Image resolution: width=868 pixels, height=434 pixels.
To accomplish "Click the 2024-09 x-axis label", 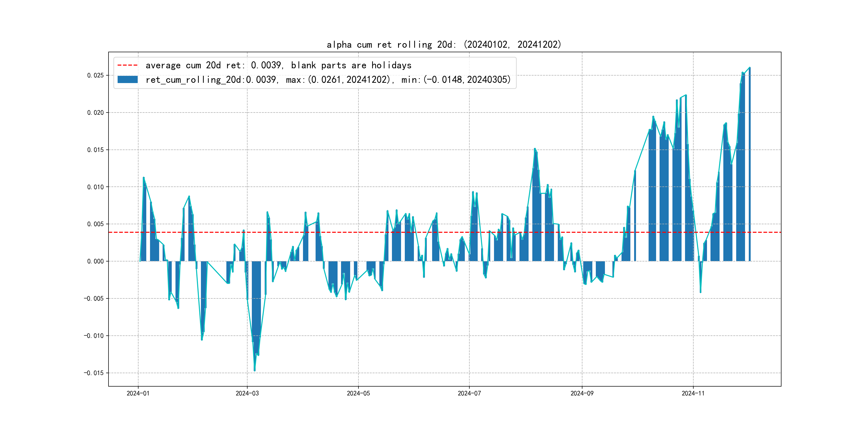I will click(582, 393).
